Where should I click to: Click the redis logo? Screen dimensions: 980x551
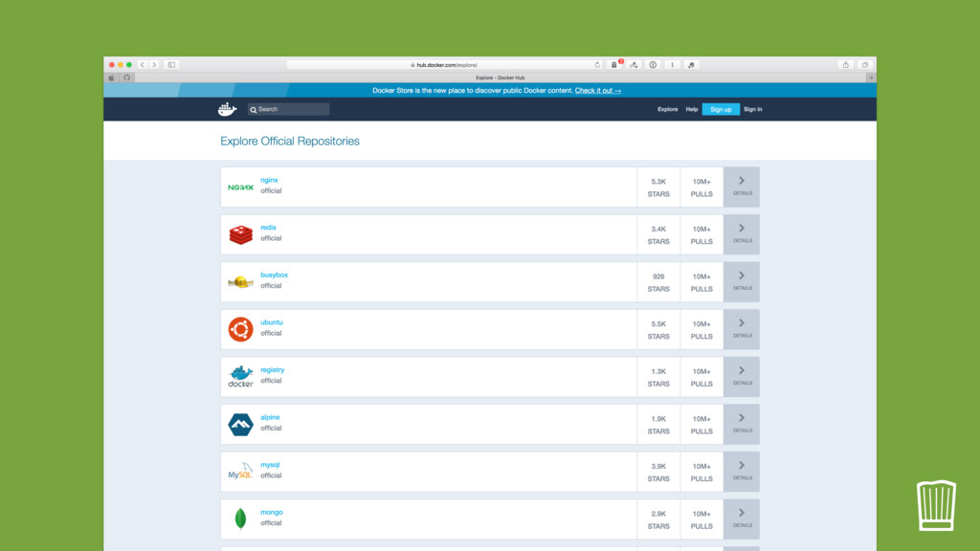click(x=240, y=235)
